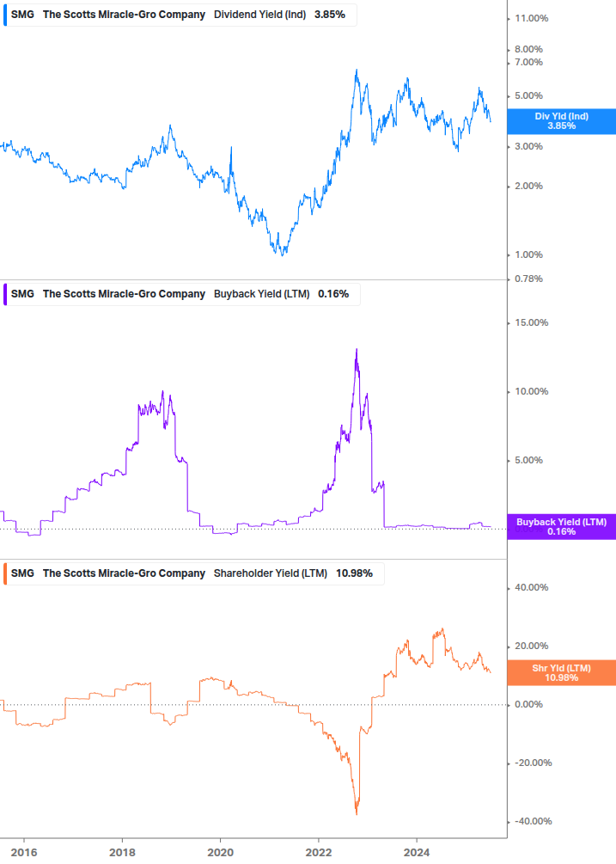
Task: Click the 2020 label on the time axis
Action: [x=220, y=853]
